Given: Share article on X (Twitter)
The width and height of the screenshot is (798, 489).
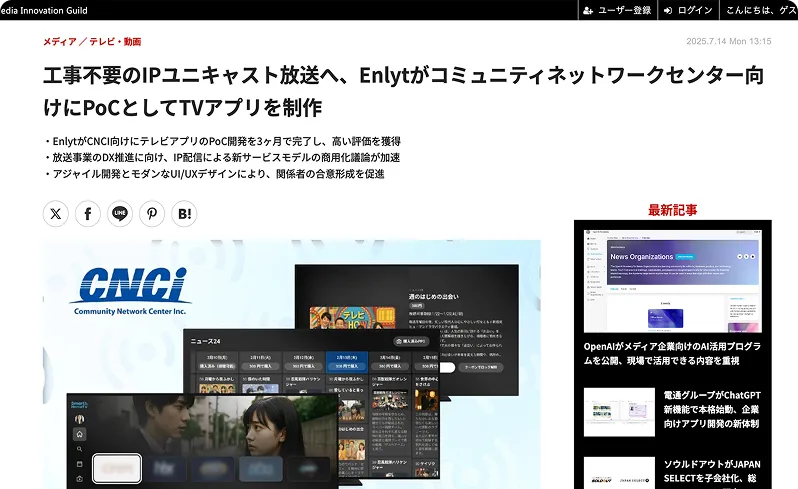Looking at the screenshot, I should click(x=56, y=214).
